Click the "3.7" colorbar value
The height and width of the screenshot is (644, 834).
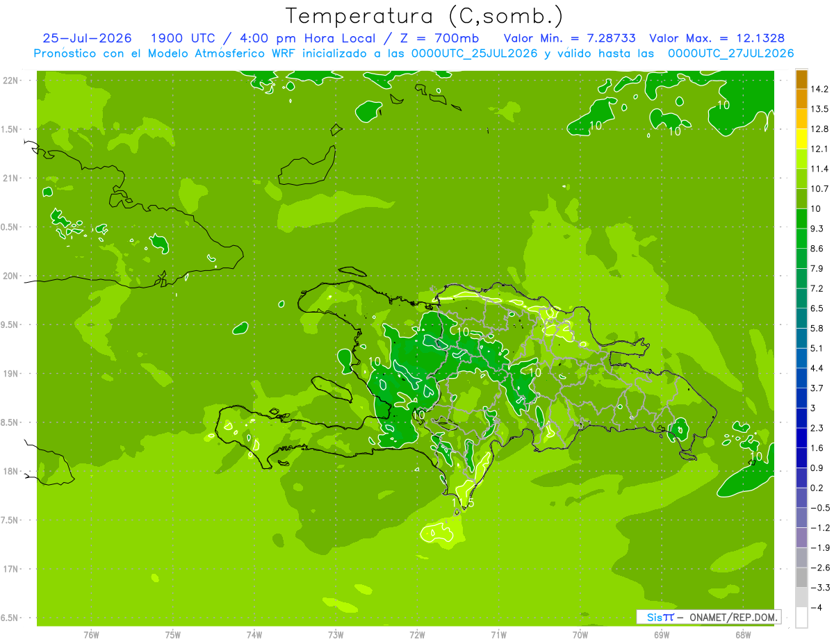[817, 388]
